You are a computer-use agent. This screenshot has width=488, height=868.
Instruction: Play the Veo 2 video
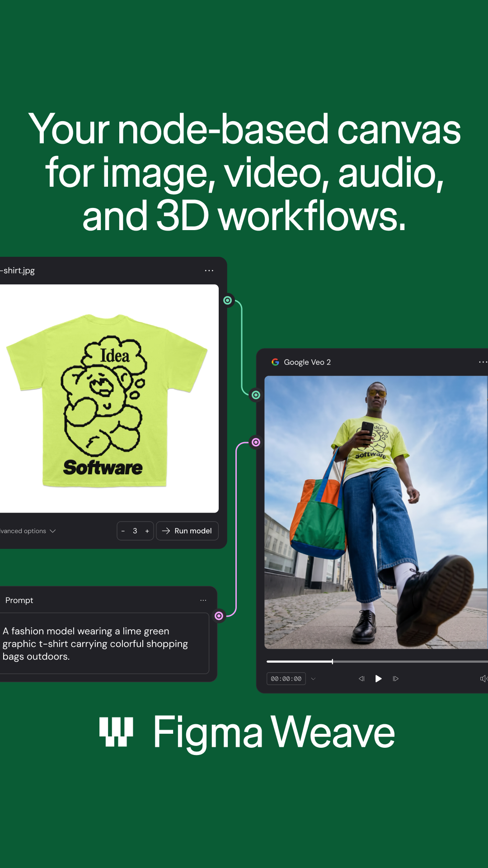coord(379,679)
